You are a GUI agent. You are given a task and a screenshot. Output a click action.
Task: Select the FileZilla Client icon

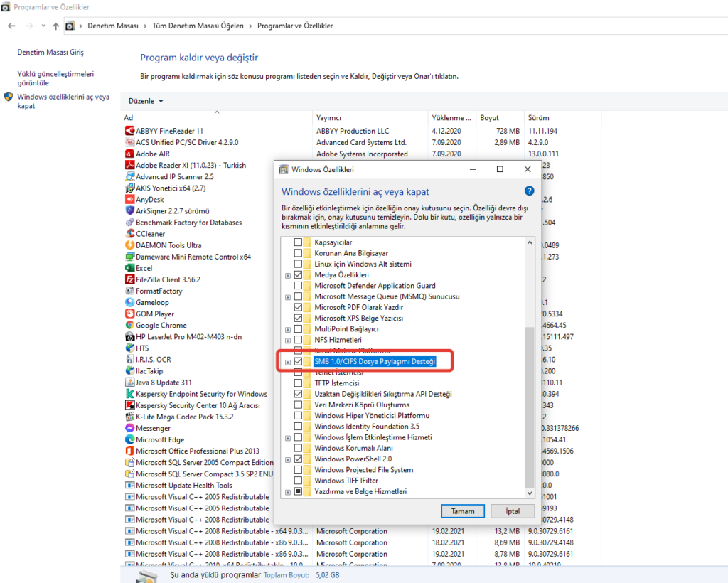click(129, 279)
